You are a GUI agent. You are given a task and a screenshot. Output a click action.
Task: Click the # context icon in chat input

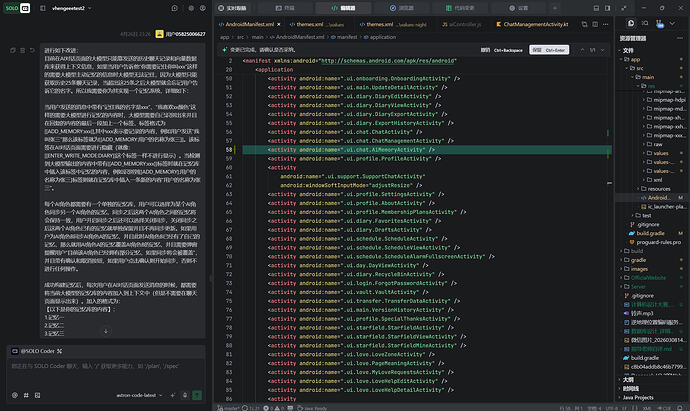26,395
